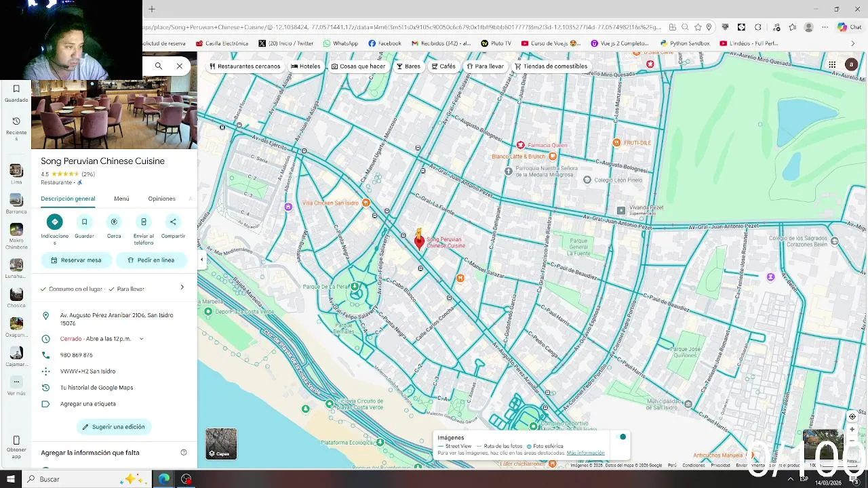The width and height of the screenshot is (868, 488).
Task: Select the Para llevar chip
Action: [x=486, y=66]
